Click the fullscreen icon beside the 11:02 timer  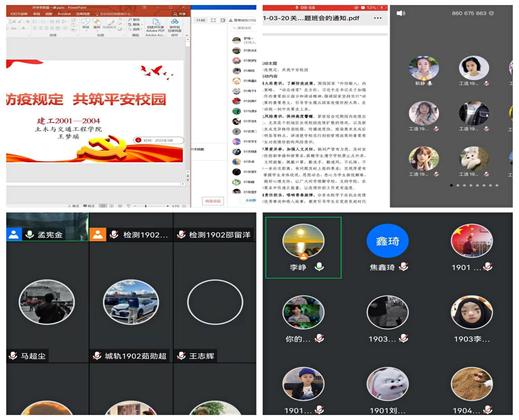[213, 21]
